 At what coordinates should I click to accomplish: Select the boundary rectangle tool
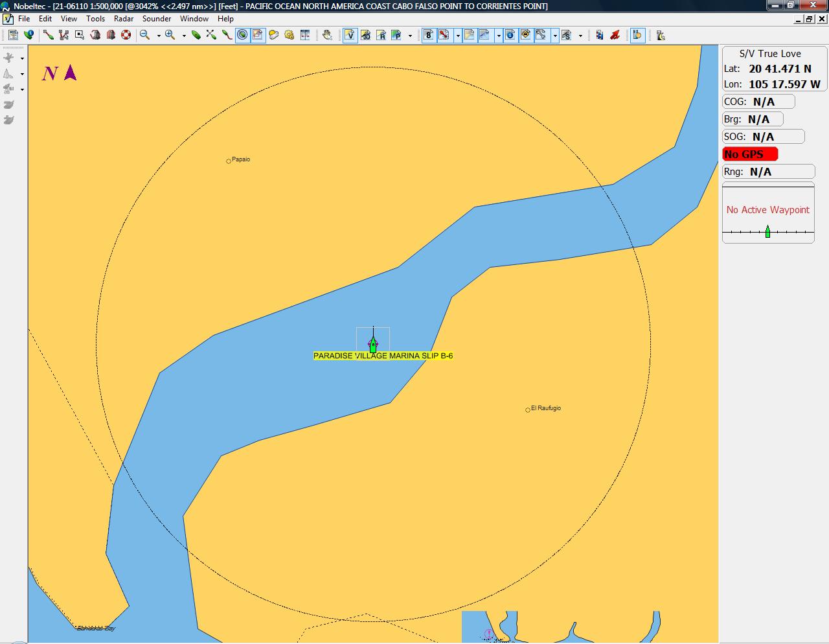pyautogui.click(x=80, y=35)
